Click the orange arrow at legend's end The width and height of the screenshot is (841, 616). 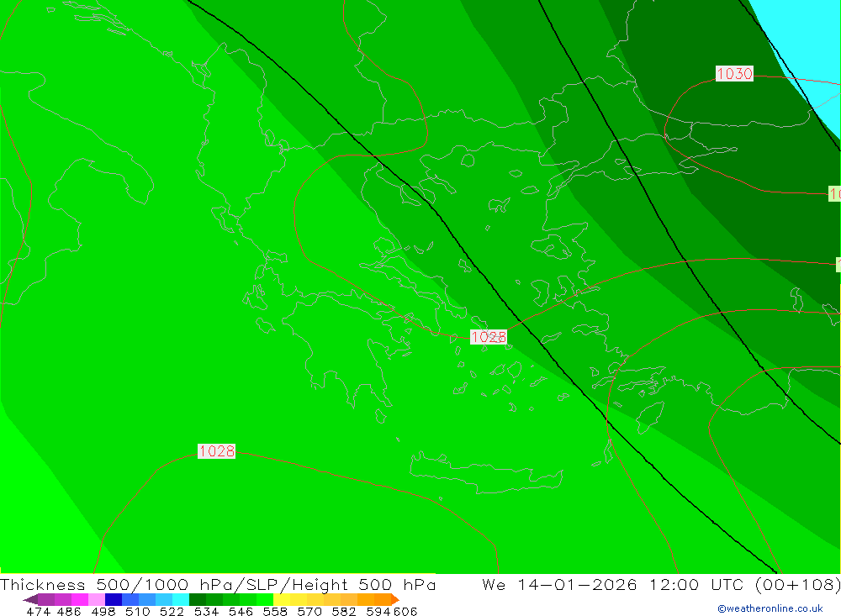pos(395,599)
